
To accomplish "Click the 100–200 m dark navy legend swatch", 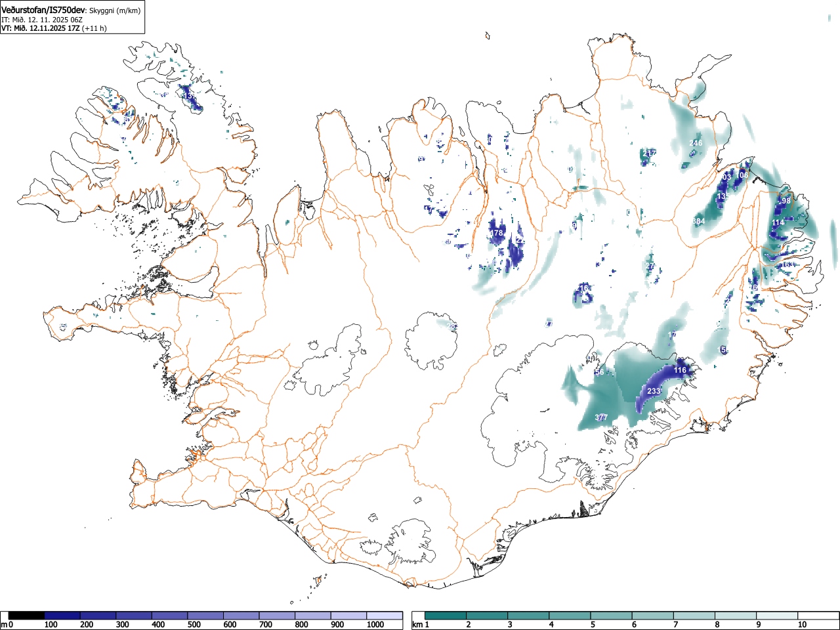I will point(62,616).
